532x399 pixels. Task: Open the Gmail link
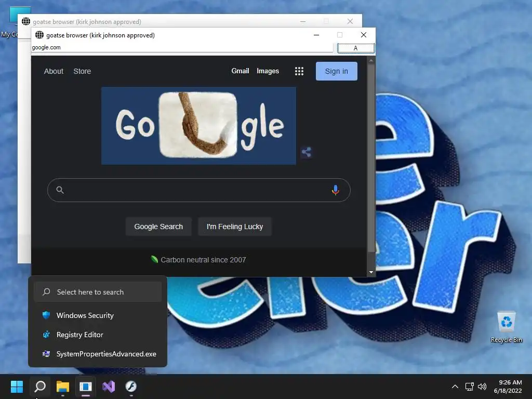(x=240, y=71)
